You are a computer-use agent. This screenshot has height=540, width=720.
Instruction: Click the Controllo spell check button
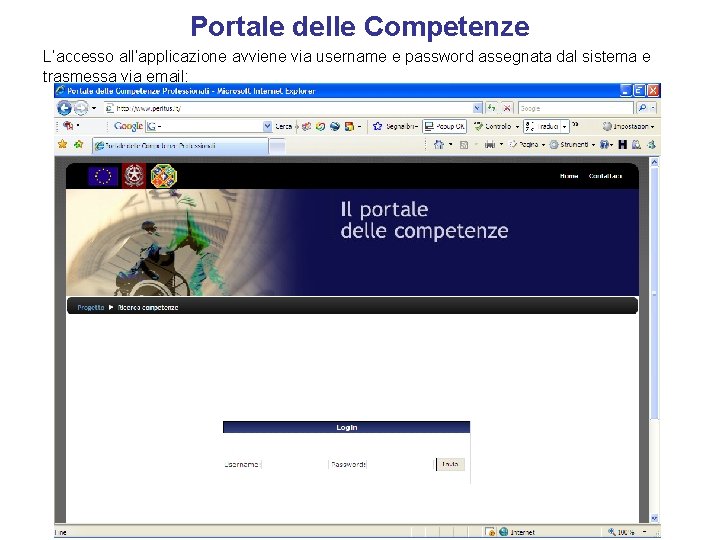click(x=493, y=126)
